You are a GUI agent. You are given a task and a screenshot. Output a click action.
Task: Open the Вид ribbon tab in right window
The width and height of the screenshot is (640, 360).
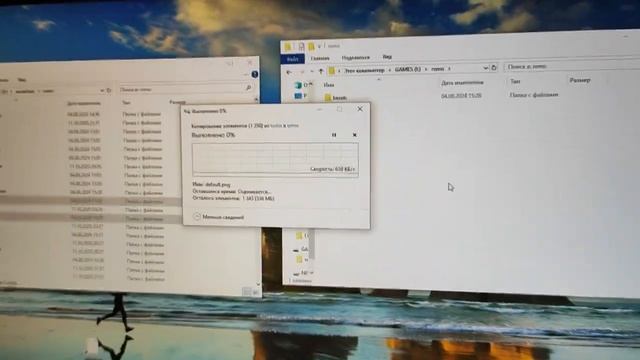tap(387, 57)
